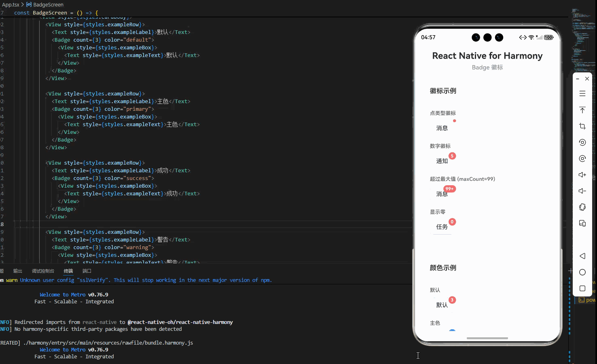Tap the 通知 example box
Image resolution: width=597 pixels, height=364 pixels.
pos(442,161)
